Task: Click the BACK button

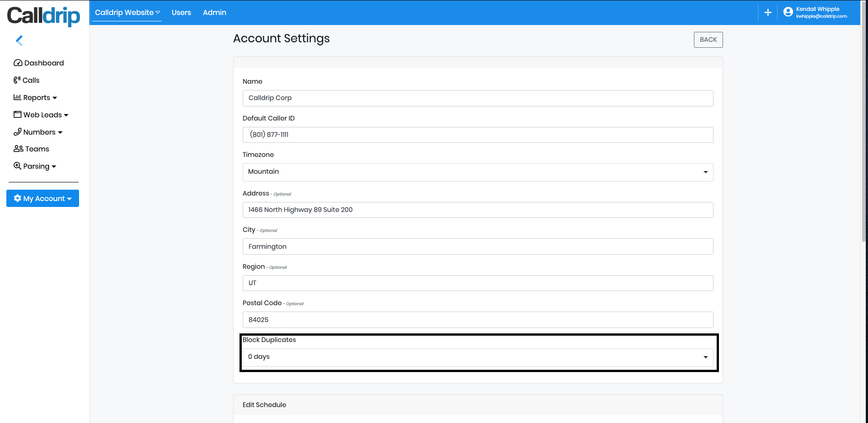Action: point(708,40)
